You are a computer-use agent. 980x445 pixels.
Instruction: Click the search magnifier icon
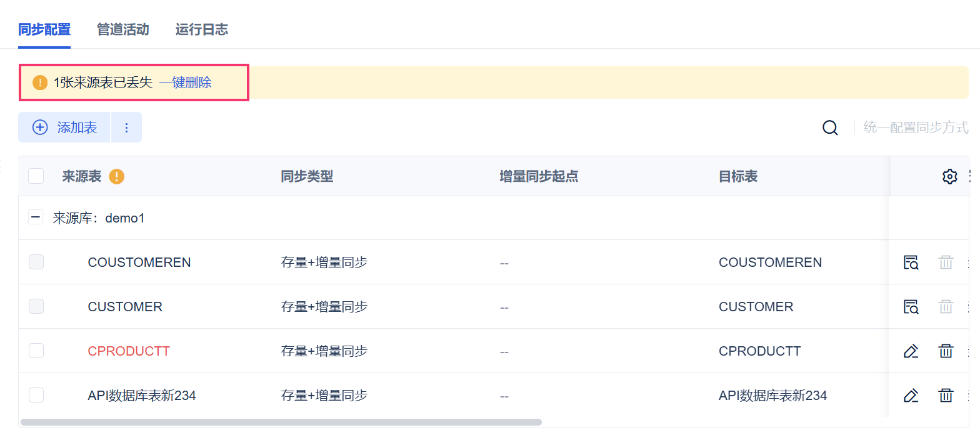pyautogui.click(x=830, y=128)
